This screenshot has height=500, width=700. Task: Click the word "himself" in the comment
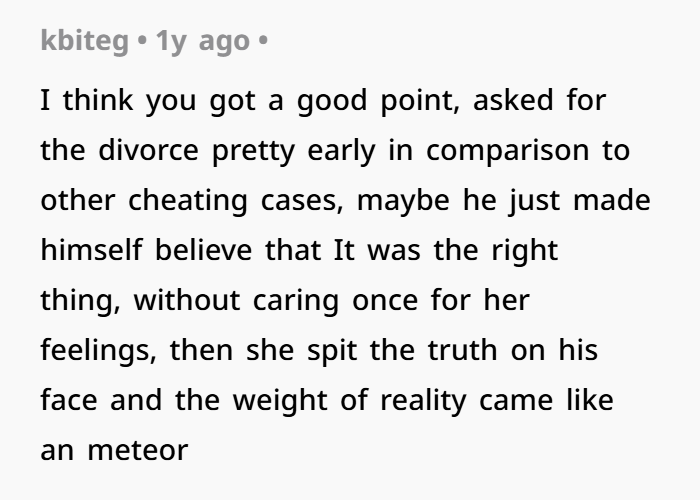92,250
